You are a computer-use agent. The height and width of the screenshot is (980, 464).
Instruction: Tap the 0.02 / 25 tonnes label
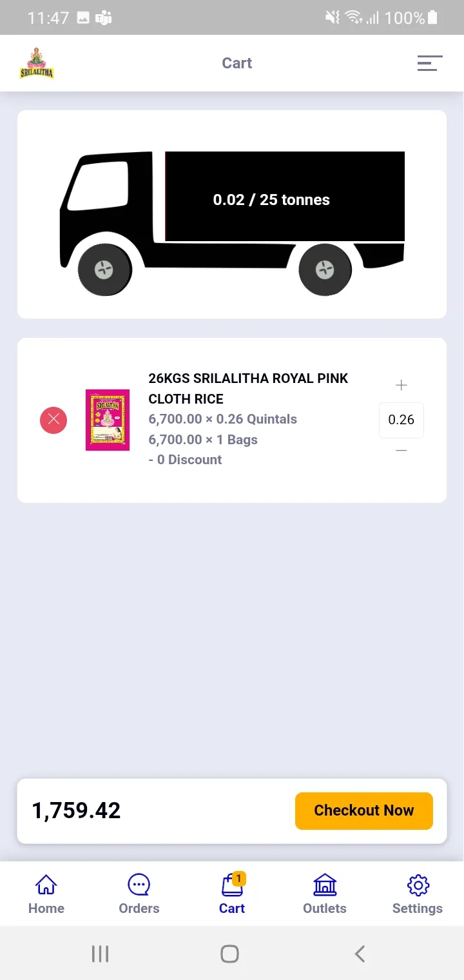click(x=271, y=200)
